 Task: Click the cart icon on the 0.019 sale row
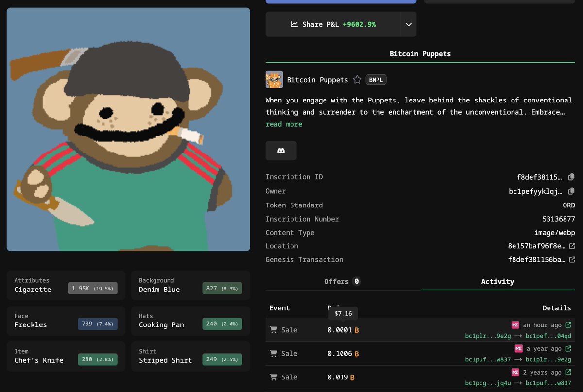(274, 377)
